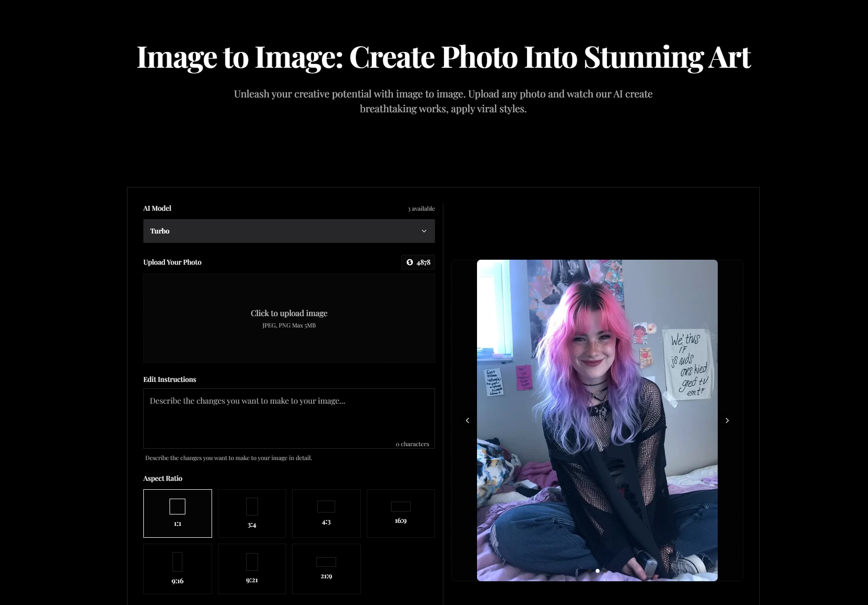Click to upload image area
The height and width of the screenshot is (605, 868).
pos(289,318)
